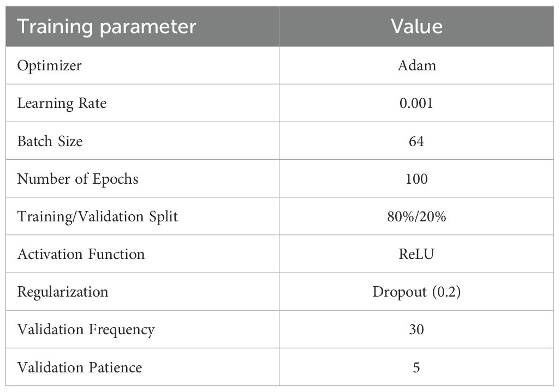Select the Learning Rate label

(62, 104)
